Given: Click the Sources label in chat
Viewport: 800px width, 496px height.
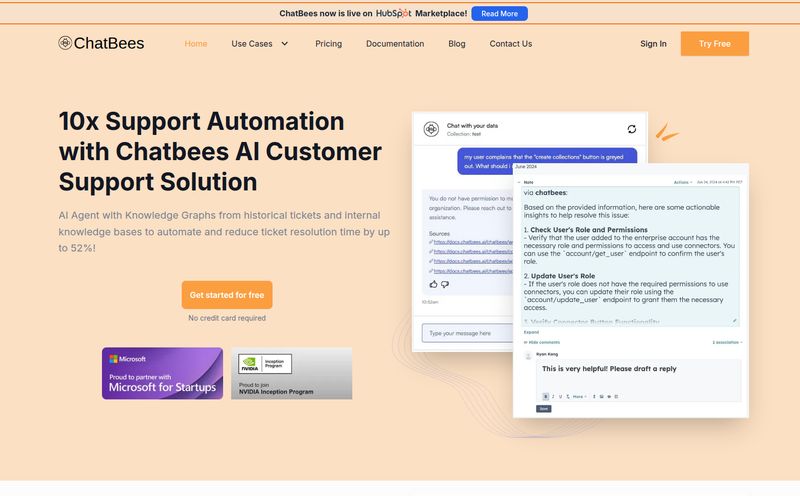Looking at the screenshot, I should [x=439, y=233].
